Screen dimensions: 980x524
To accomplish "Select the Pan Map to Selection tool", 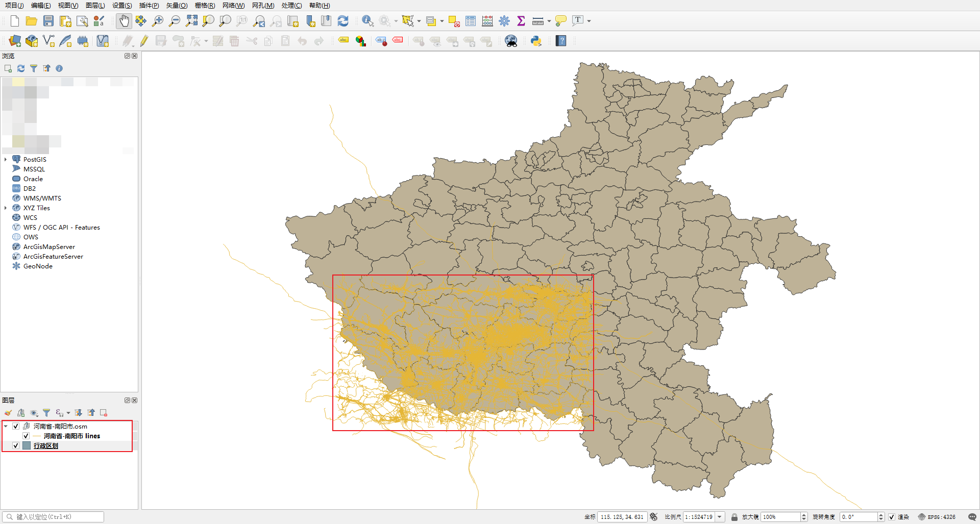I will (x=141, y=21).
